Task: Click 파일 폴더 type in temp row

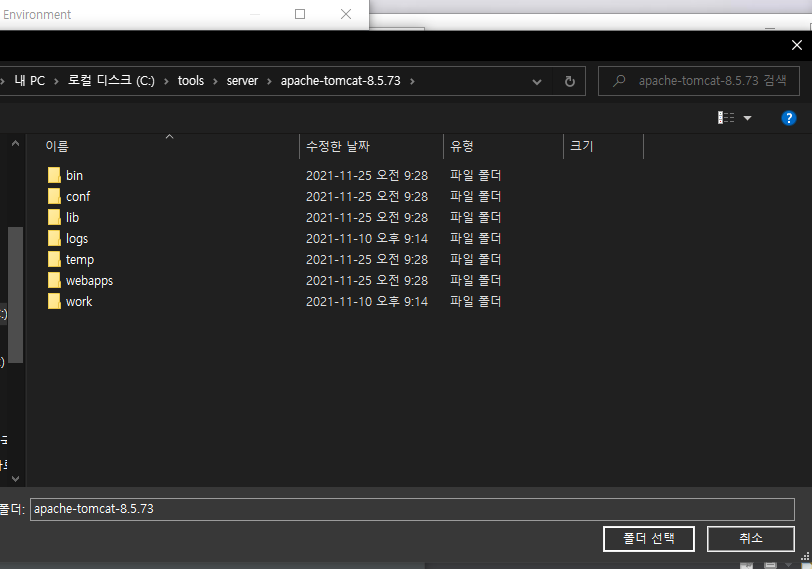Action: pos(475,259)
